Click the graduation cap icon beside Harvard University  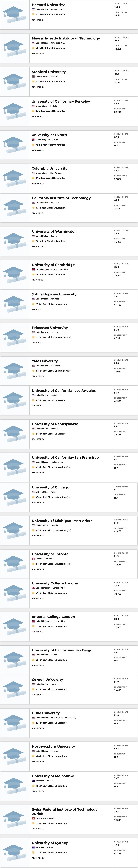(14, 15)
